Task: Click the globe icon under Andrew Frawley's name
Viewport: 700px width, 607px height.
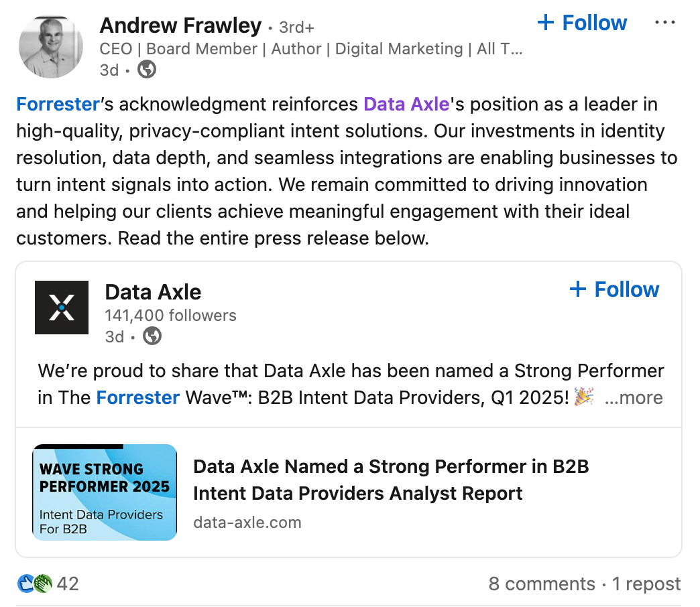Action: tap(146, 69)
